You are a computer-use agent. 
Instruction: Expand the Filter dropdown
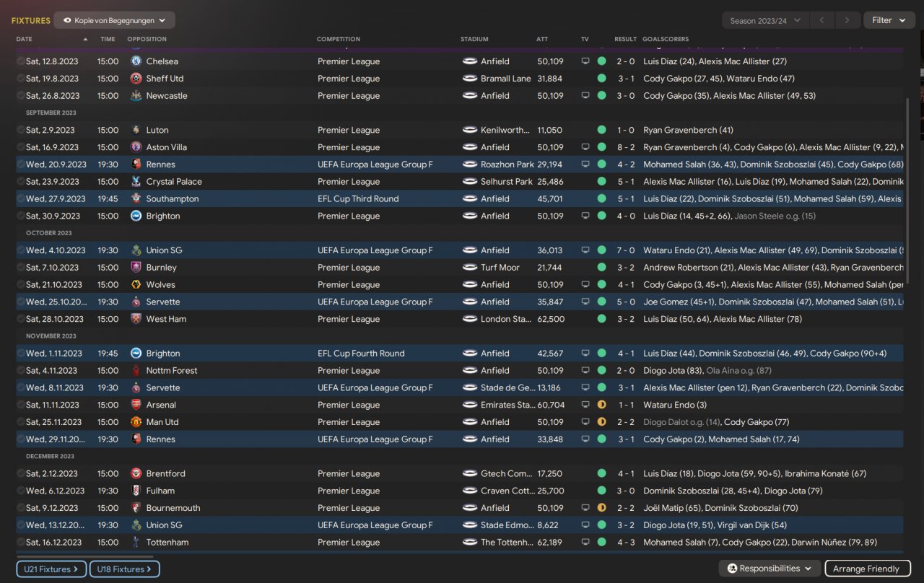coord(889,20)
